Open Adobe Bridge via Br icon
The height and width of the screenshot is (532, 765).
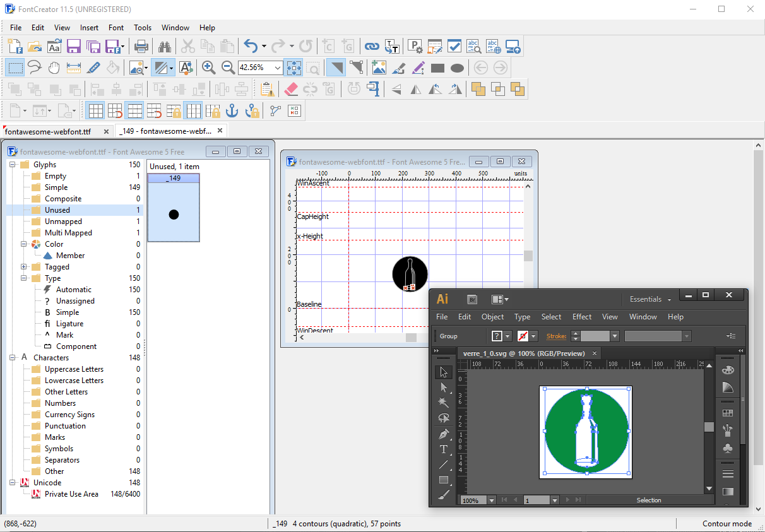[x=471, y=299]
